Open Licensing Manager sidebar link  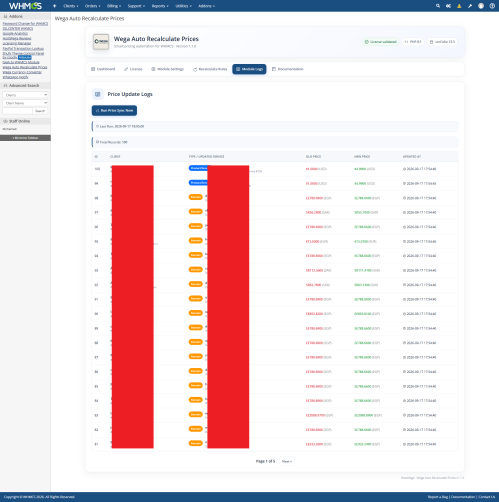point(17,43)
